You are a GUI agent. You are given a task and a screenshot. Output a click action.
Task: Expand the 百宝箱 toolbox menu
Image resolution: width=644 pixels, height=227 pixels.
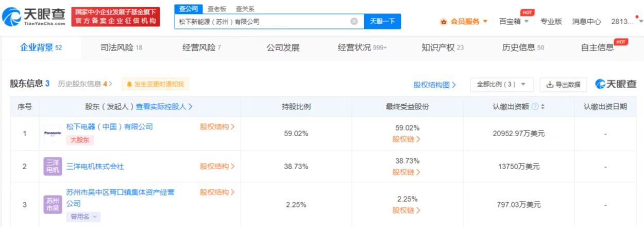(514, 22)
